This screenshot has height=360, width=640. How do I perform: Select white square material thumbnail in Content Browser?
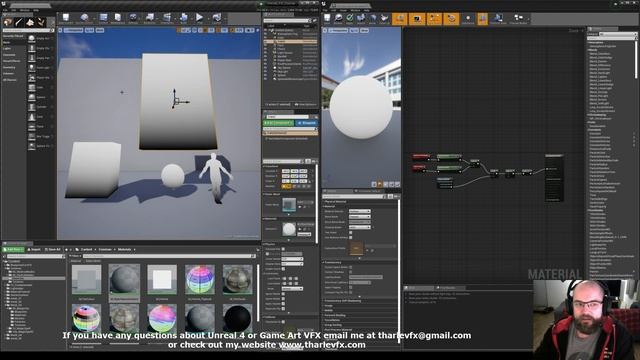pos(162,280)
